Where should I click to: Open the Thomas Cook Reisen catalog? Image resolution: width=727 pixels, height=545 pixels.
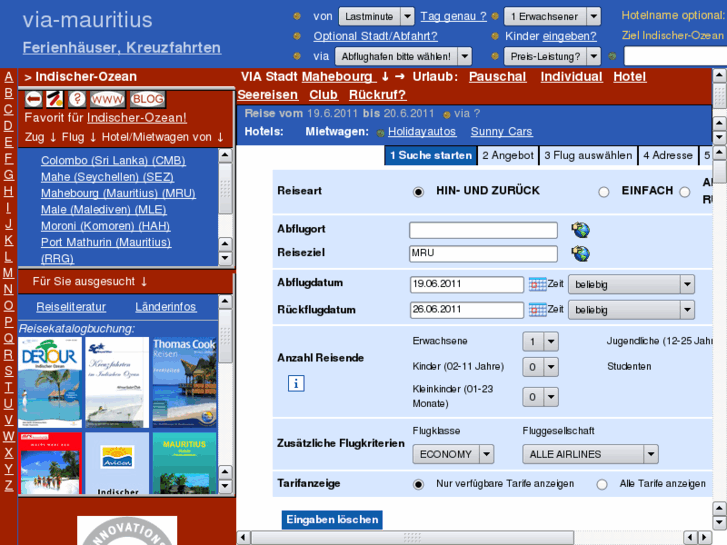pyautogui.click(x=185, y=382)
